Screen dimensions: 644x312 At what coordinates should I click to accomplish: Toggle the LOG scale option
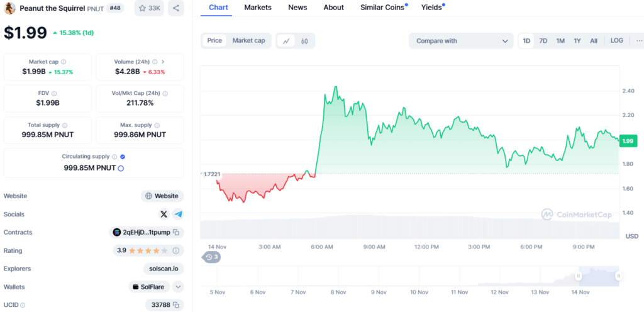click(616, 41)
